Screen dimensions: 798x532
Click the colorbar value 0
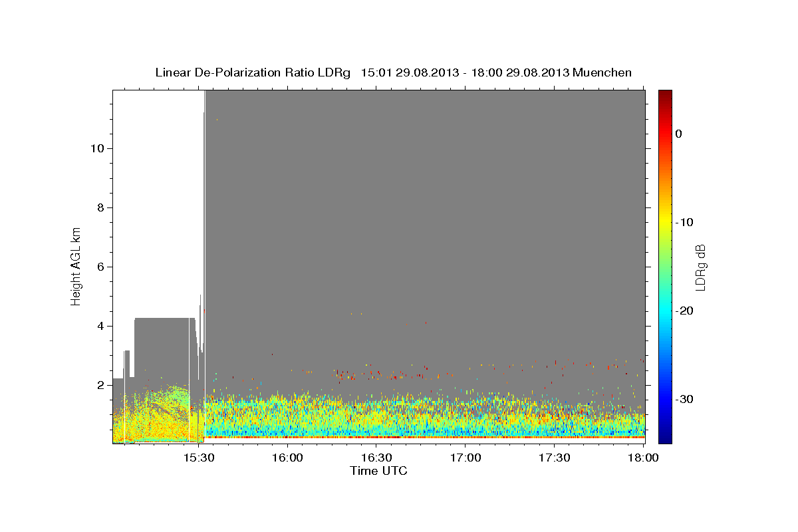click(x=679, y=134)
